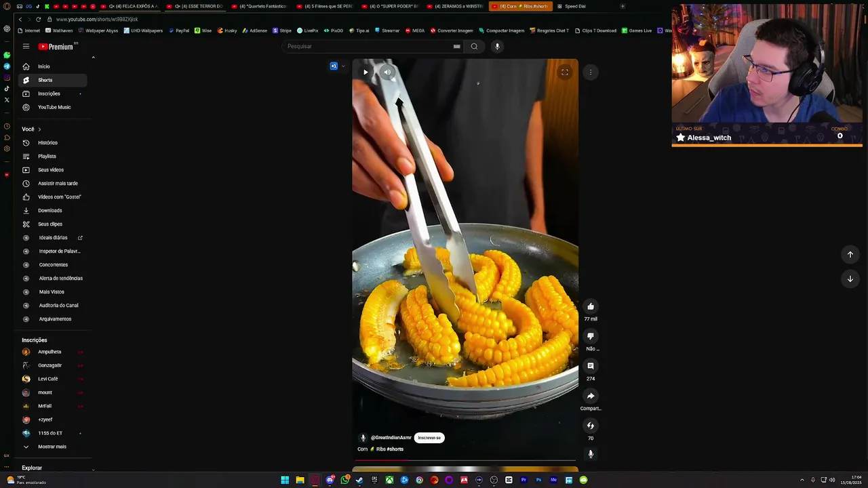The height and width of the screenshot is (488, 868).
Task: Open Mais Vistos
Action: click(x=53, y=291)
